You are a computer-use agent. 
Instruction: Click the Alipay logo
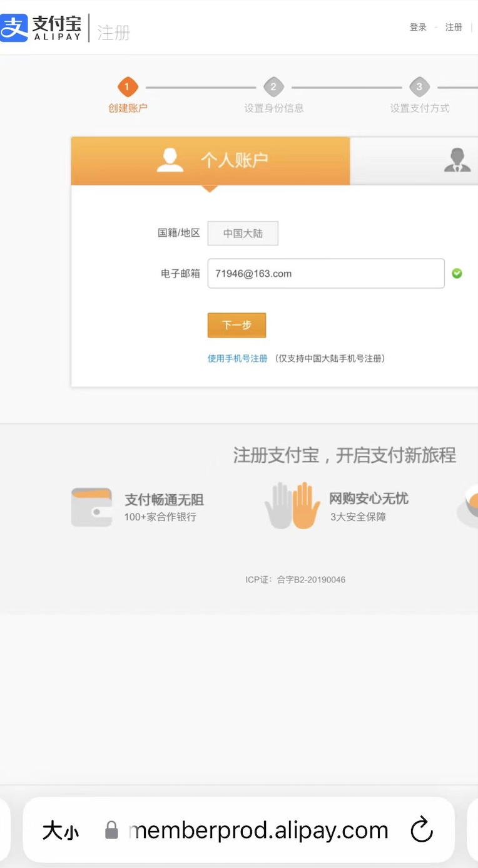click(x=41, y=28)
